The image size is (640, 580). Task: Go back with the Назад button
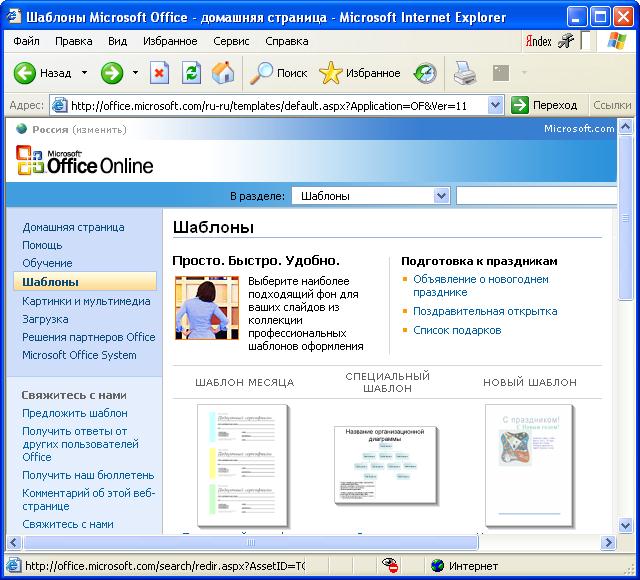[42, 73]
